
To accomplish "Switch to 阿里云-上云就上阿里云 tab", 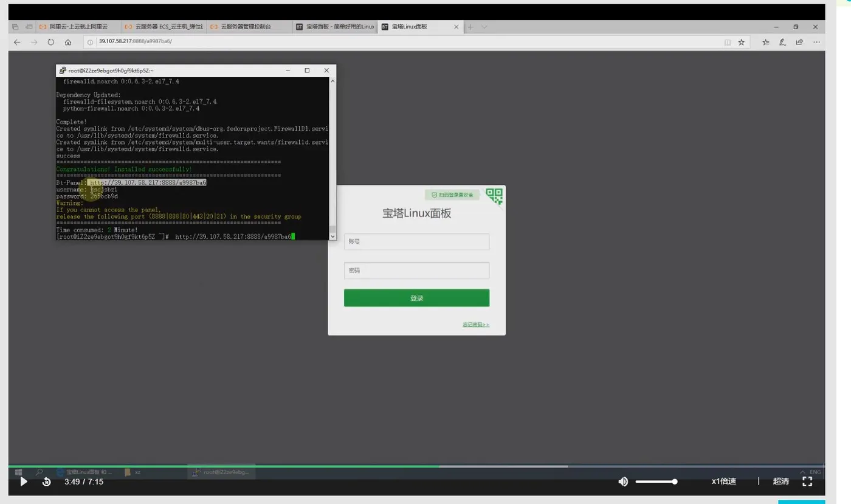I will (77, 27).
